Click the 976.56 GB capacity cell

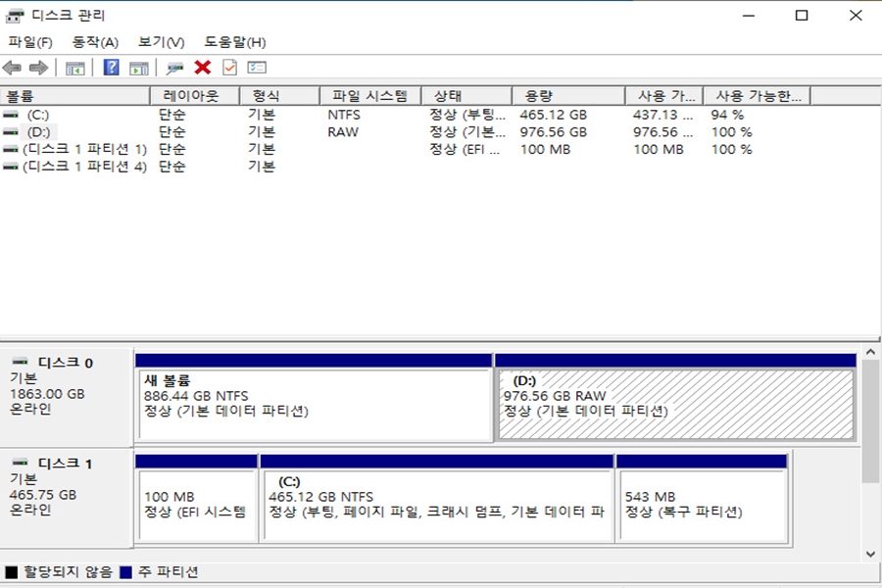pyautogui.click(x=553, y=132)
